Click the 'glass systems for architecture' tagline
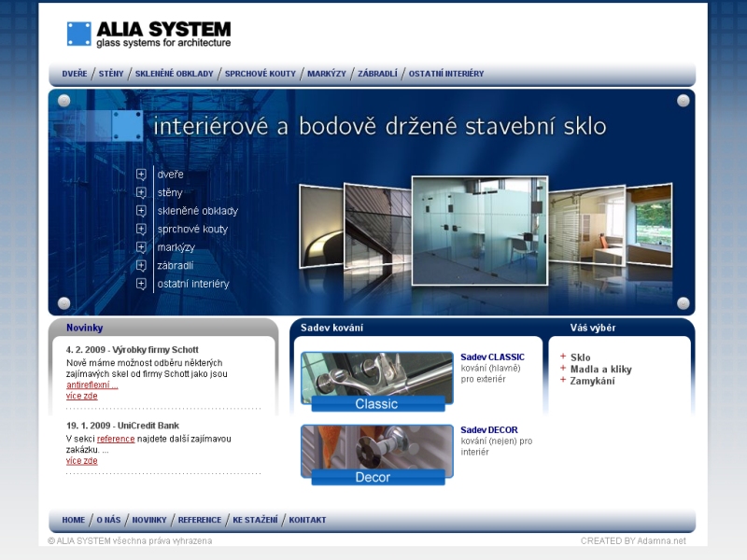 click(x=163, y=43)
